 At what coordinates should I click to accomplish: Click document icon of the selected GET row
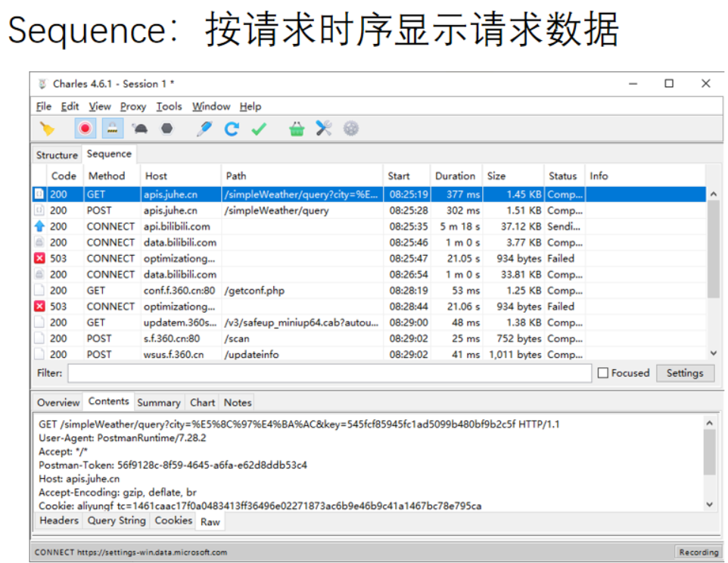(x=40, y=194)
